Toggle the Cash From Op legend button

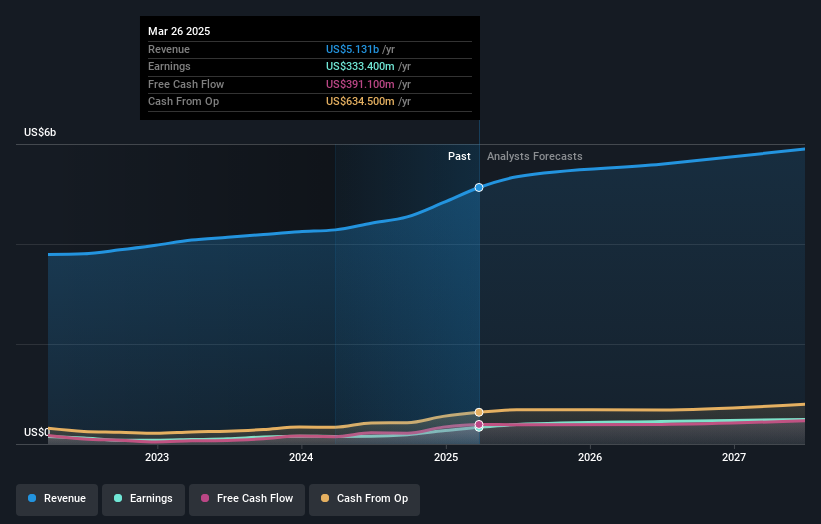click(x=364, y=498)
